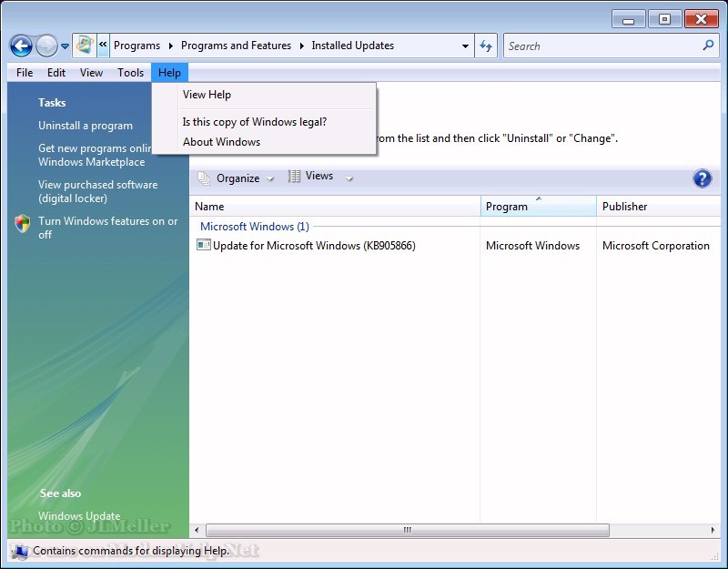Open the recent pages dropdown arrow
Screen dimensions: 728x569
[x=66, y=46]
